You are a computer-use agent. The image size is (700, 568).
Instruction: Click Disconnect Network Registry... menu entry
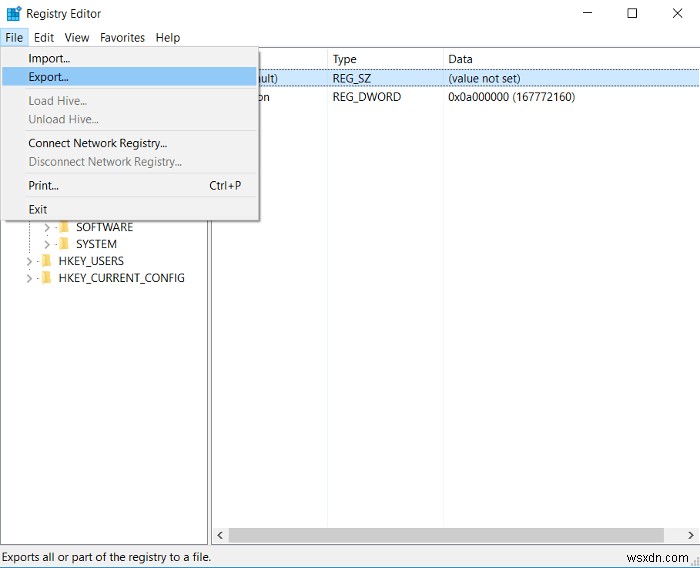pyautogui.click(x=129, y=162)
